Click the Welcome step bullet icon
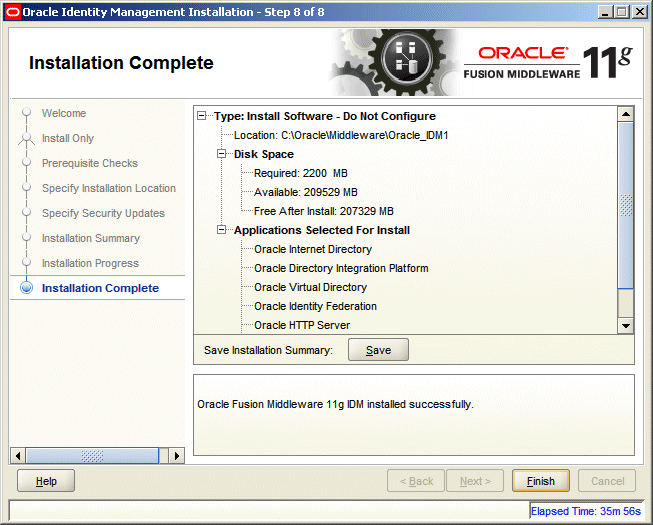Screen dimensions: 653x525 pyautogui.click(x=26, y=112)
